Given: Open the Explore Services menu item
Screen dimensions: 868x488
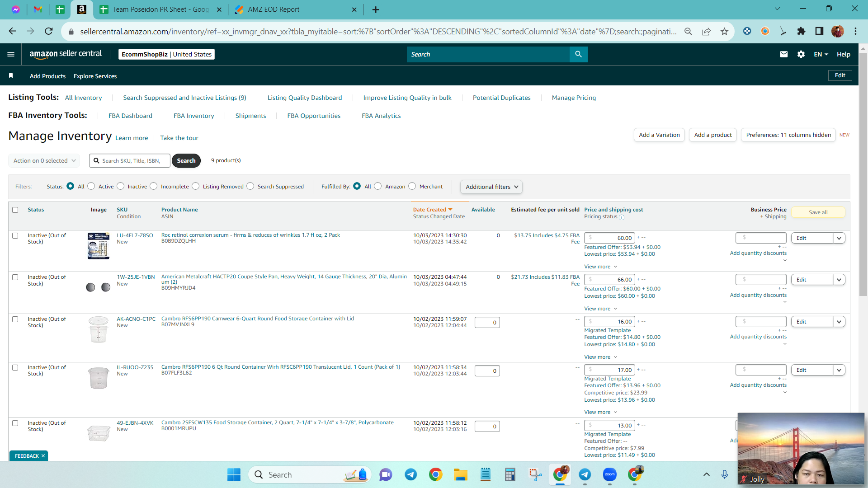Looking at the screenshot, I should point(95,76).
